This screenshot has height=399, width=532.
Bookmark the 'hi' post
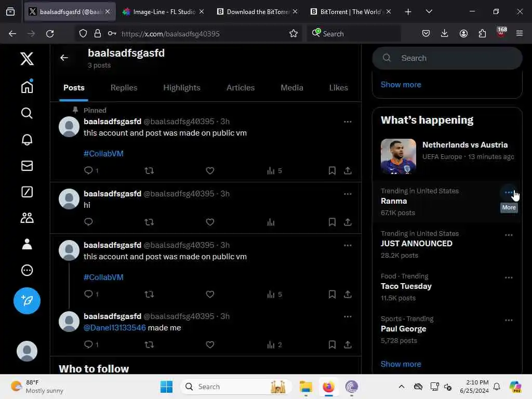[x=332, y=222]
